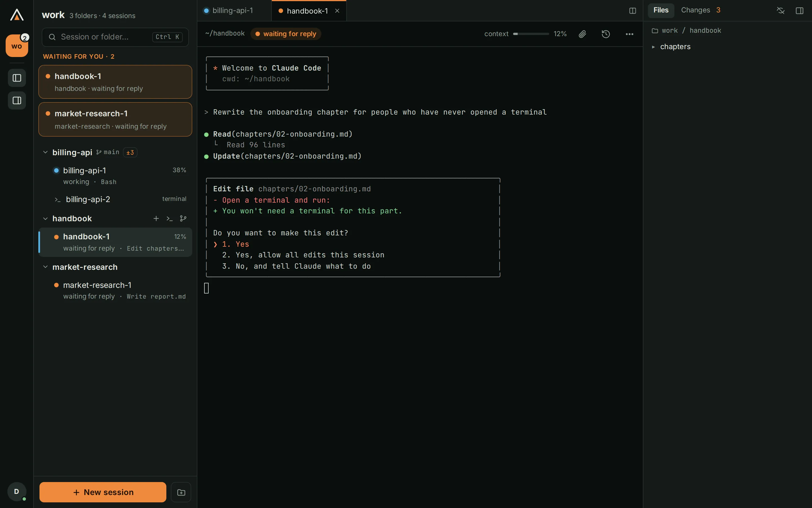Click the split view icon in tab bar
The width and height of the screenshot is (812, 508).
632,11
